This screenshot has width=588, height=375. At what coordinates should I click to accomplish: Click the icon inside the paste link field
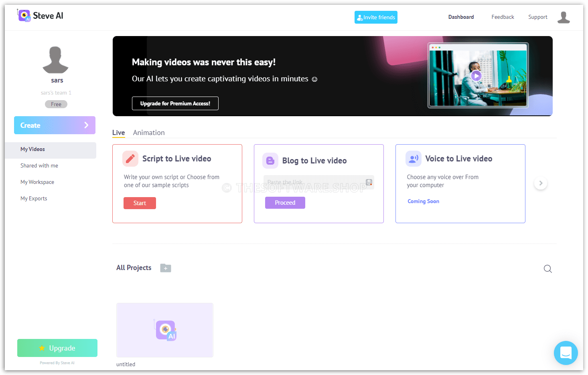point(369,182)
